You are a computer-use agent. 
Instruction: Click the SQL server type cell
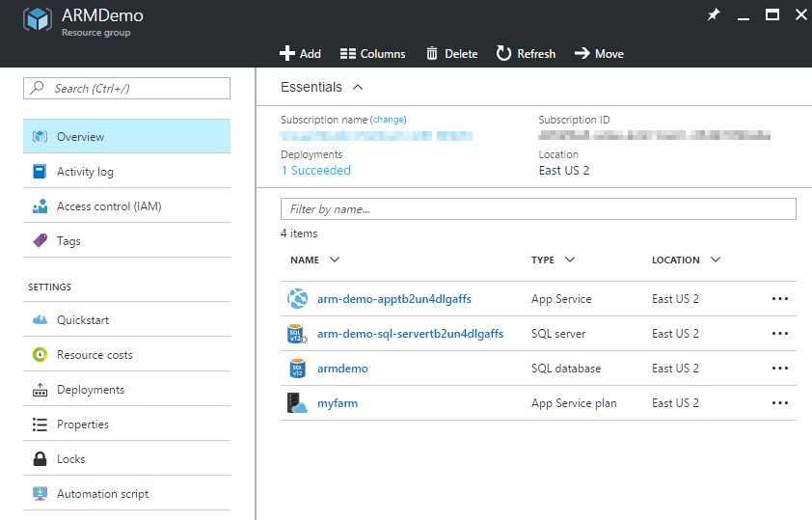pyautogui.click(x=558, y=334)
